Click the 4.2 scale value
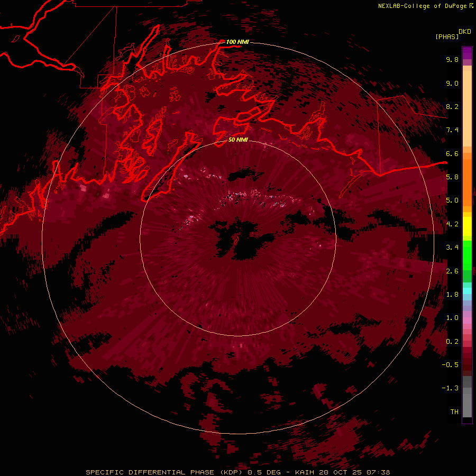This screenshot has height=476, width=476. [x=452, y=224]
